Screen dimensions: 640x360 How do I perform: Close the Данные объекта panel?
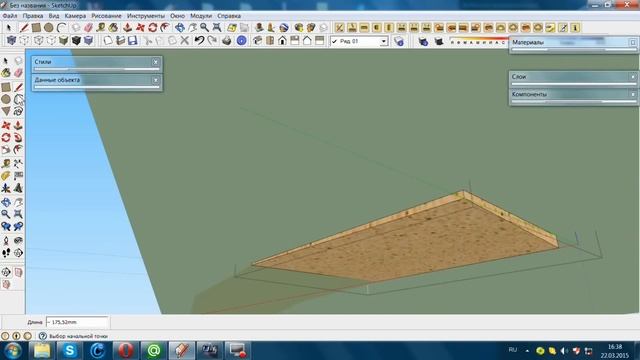pos(155,80)
